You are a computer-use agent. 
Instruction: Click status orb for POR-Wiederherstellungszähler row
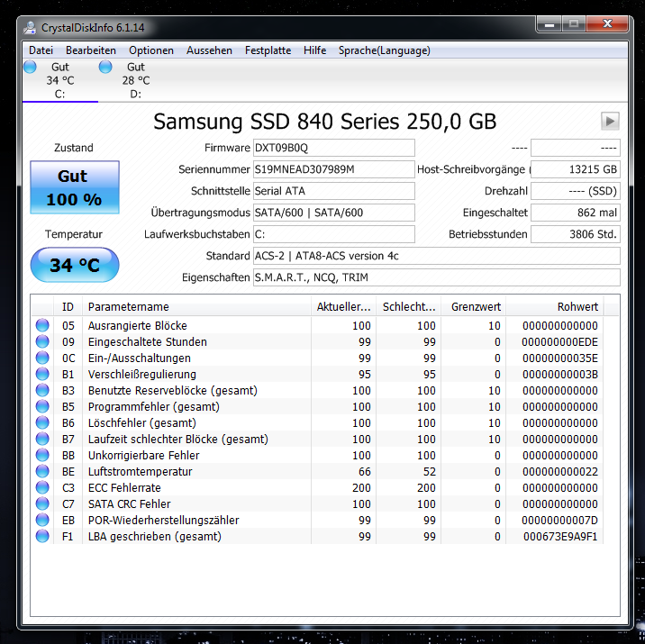coord(42,520)
